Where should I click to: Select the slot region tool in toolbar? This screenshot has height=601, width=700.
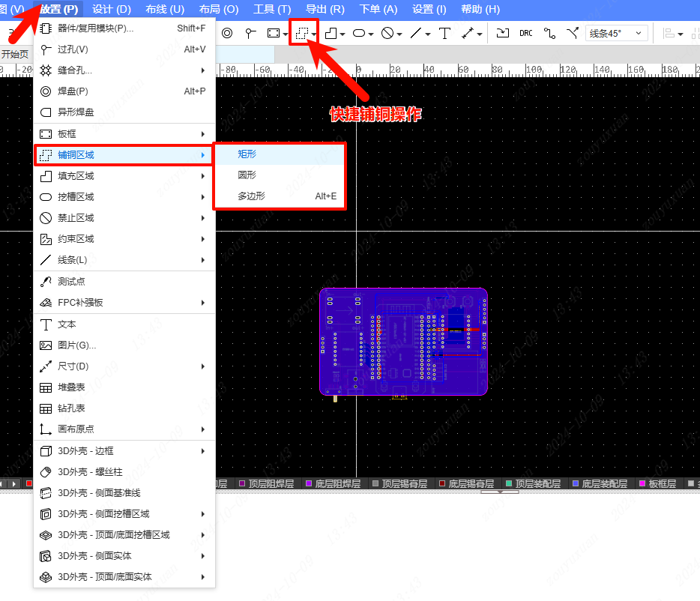point(359,33)
